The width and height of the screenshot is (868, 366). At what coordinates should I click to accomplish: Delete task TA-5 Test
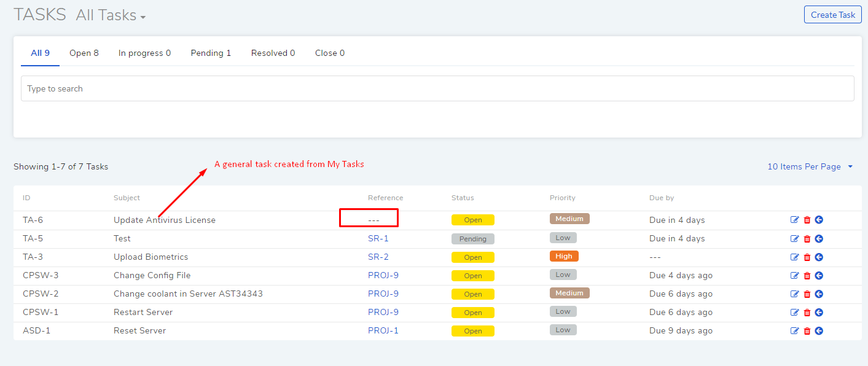coord(807,238)
